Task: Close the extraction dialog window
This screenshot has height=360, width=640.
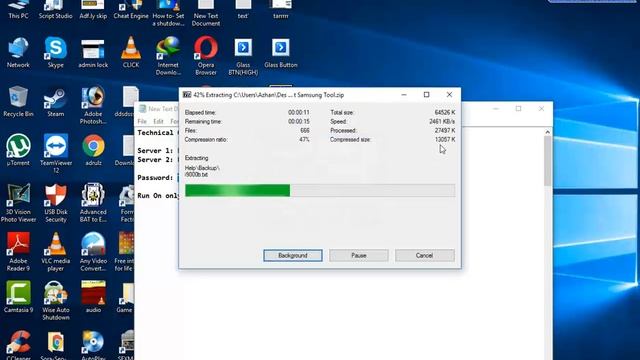Action: (x=449, y=95)
